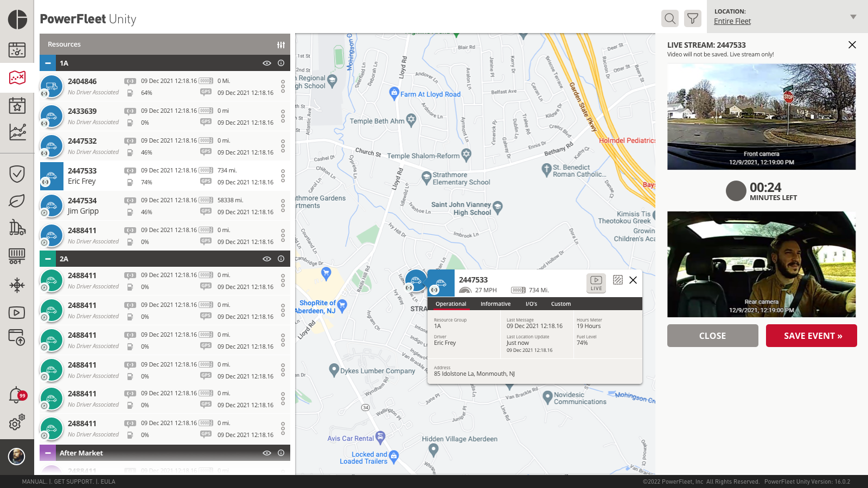Screen dimensions: 868x488
Task: Open options menu for Jim Gripp's vehicle
Action: click(283, 206)
